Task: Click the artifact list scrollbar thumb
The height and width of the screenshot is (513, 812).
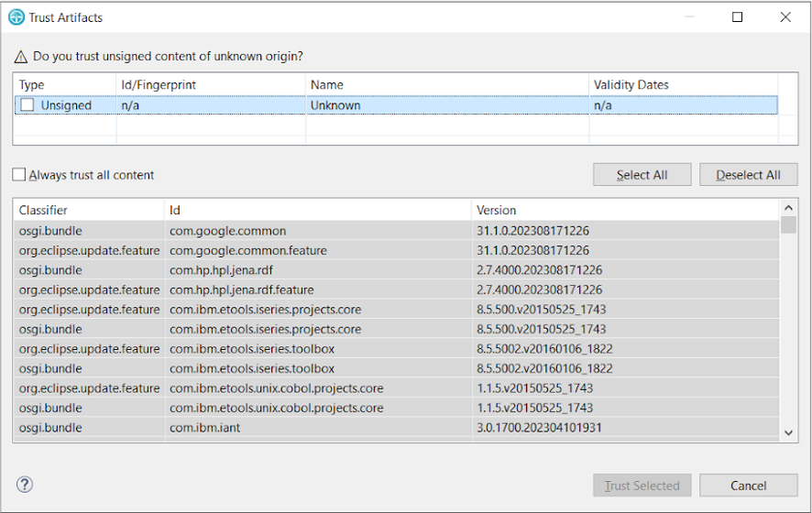Action: 788,225
